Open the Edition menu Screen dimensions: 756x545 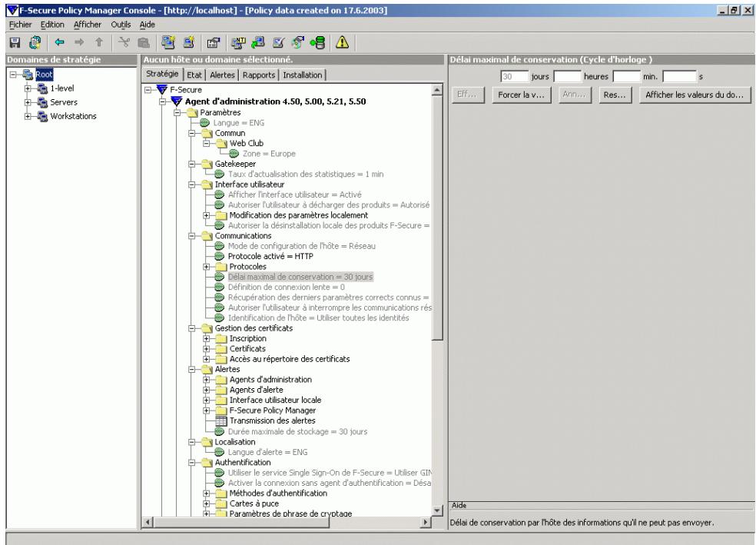pos(52,24)
